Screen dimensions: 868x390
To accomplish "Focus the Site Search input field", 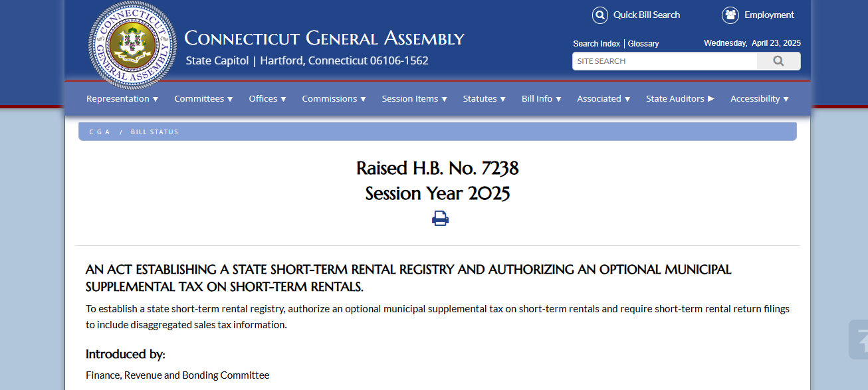I will pyautogui.click(x=665, y=61).
